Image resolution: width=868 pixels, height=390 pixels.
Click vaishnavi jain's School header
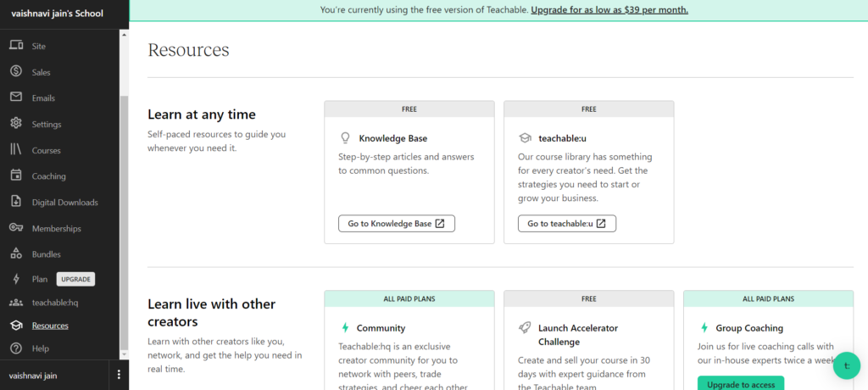coord(57,14)
